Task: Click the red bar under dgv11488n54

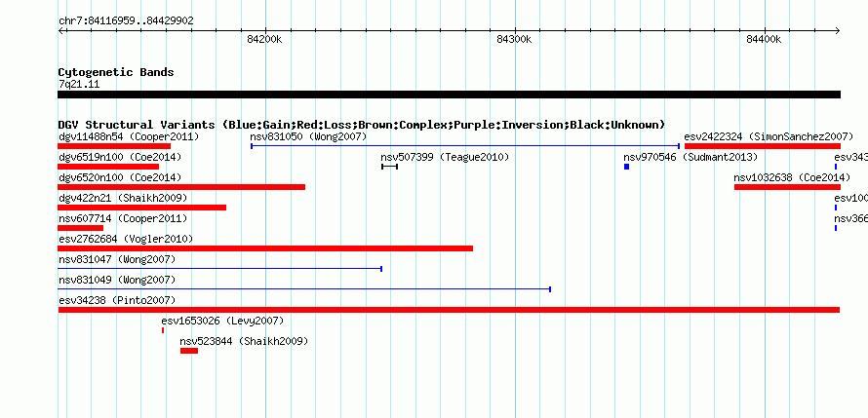Action: click(114, 146)
